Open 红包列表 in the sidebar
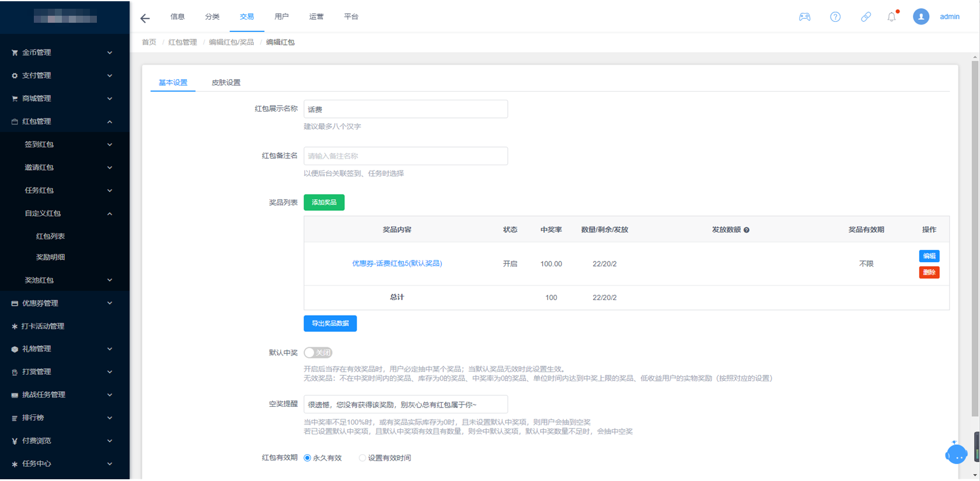Screen dimensions: 980x481 point(50,236)
